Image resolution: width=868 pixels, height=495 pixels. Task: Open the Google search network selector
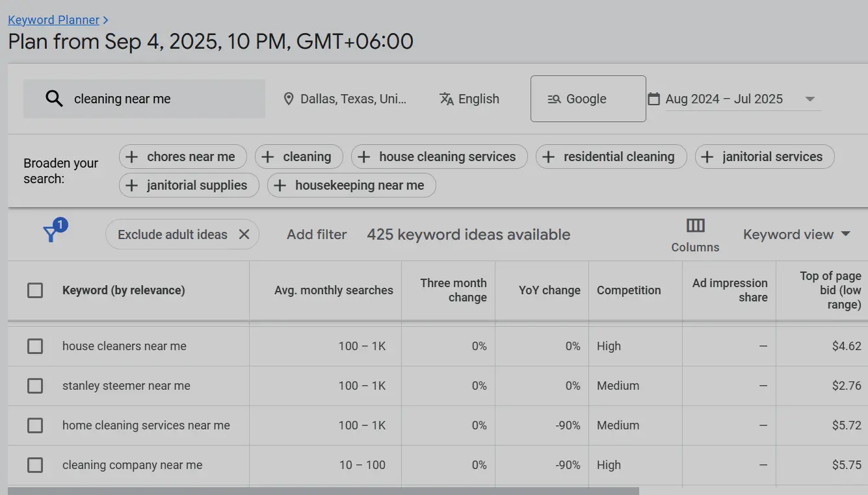(x=588, y=99)
